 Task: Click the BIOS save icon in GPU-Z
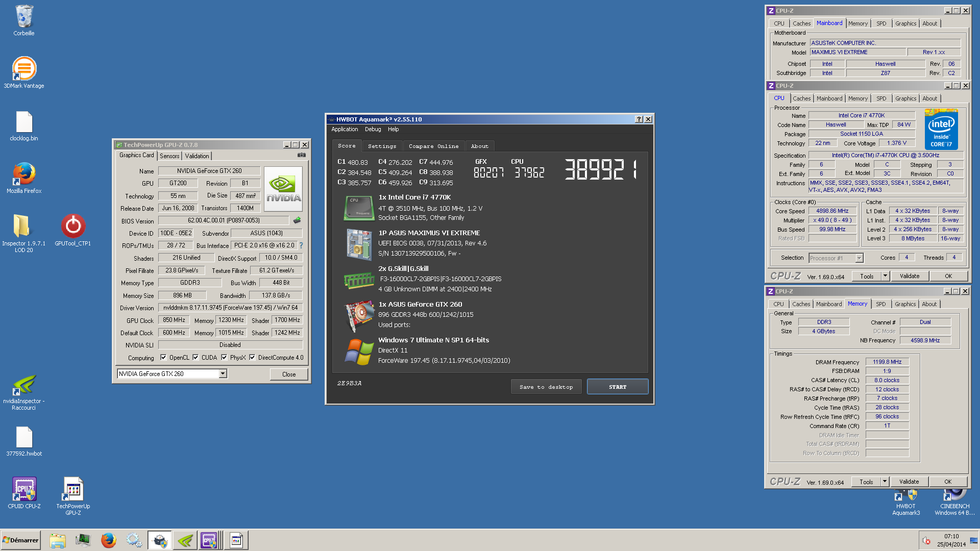pyautogui.click(x=297, y=220)
